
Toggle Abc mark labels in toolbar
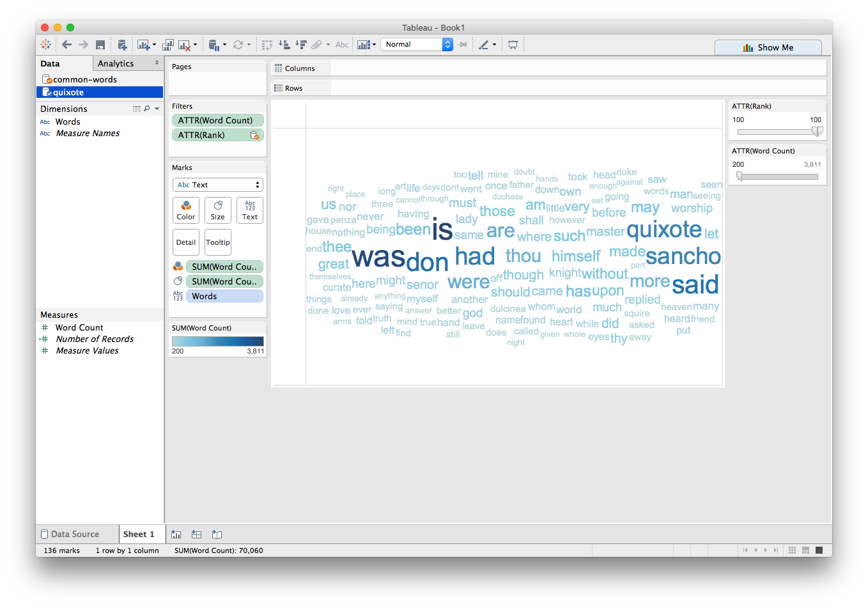pos(342,45)
